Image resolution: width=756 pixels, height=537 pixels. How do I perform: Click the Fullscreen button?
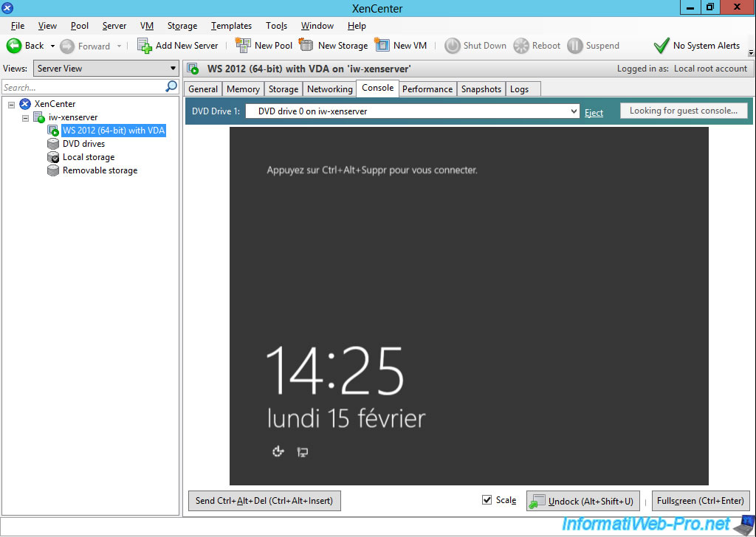[x=701, y=501]
